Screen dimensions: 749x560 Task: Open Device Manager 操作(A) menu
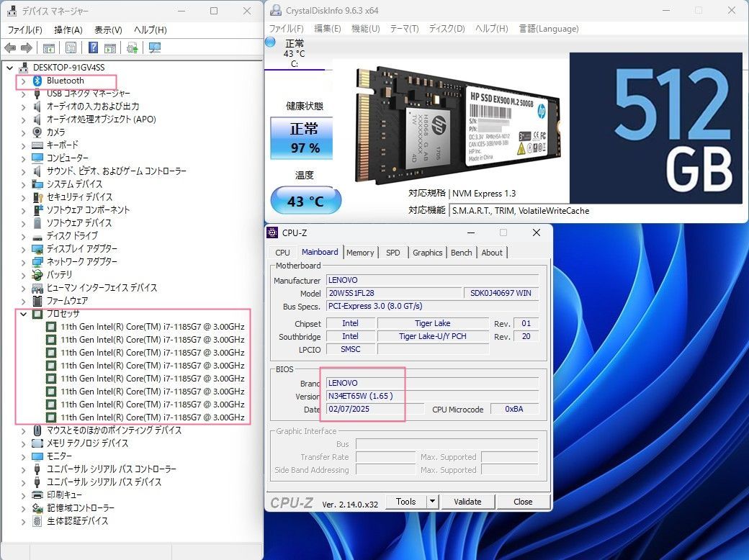click(68, 30)
